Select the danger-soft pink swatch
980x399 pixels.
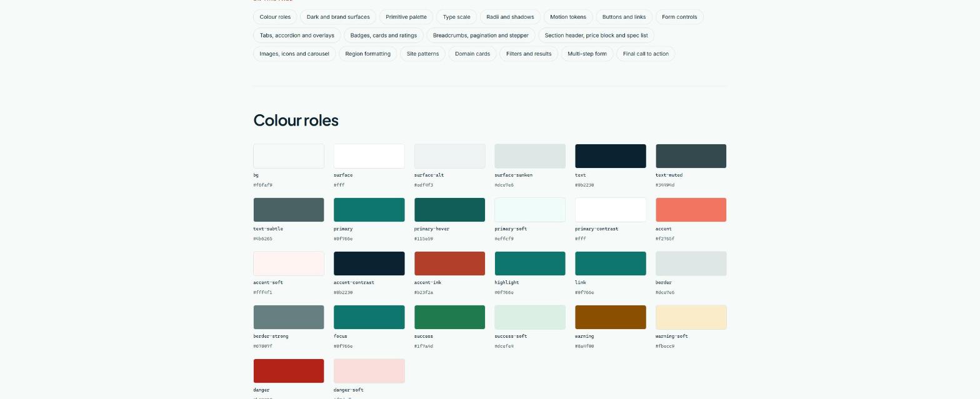click(369, 371)
